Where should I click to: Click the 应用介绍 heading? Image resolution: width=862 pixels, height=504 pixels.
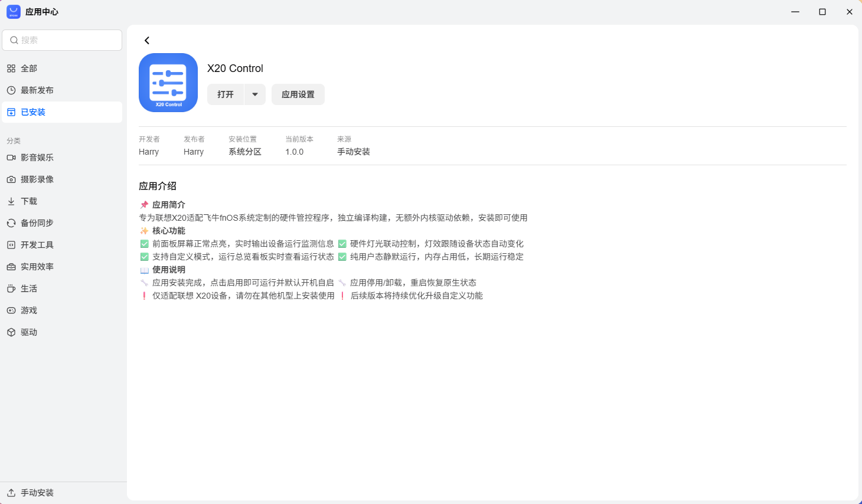158,186
